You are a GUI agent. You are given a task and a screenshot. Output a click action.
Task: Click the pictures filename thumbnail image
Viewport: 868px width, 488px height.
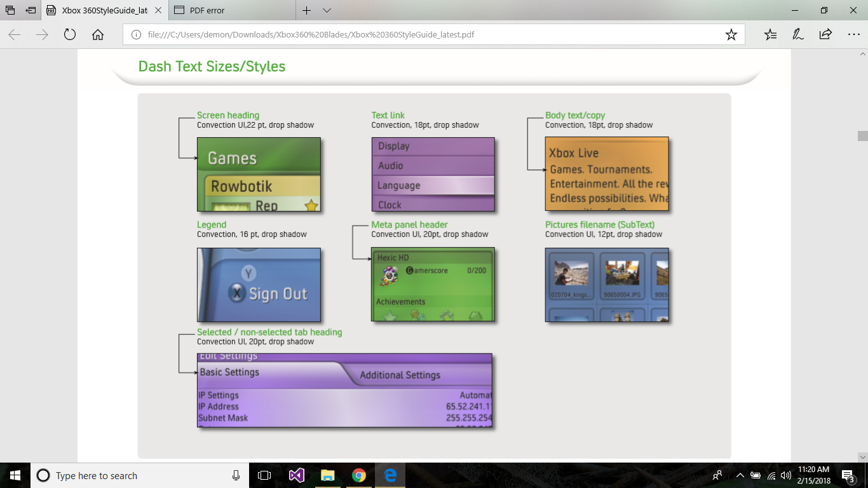607,285
